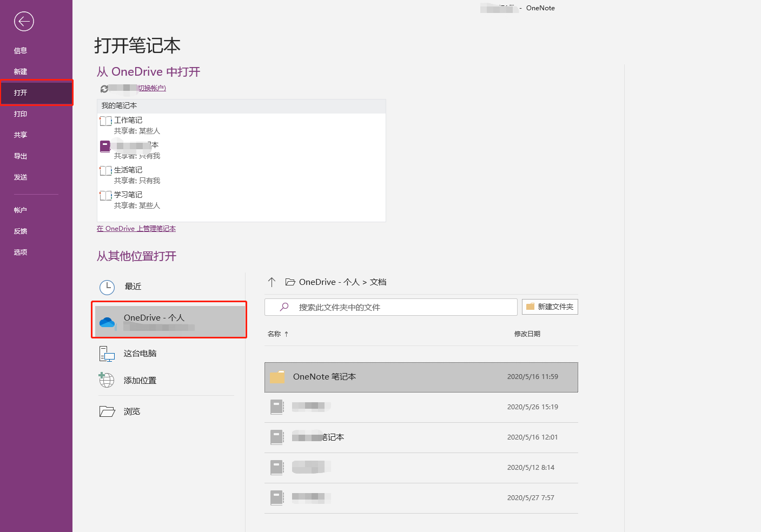Go to 打印 in the sidebar

point(21,114)
